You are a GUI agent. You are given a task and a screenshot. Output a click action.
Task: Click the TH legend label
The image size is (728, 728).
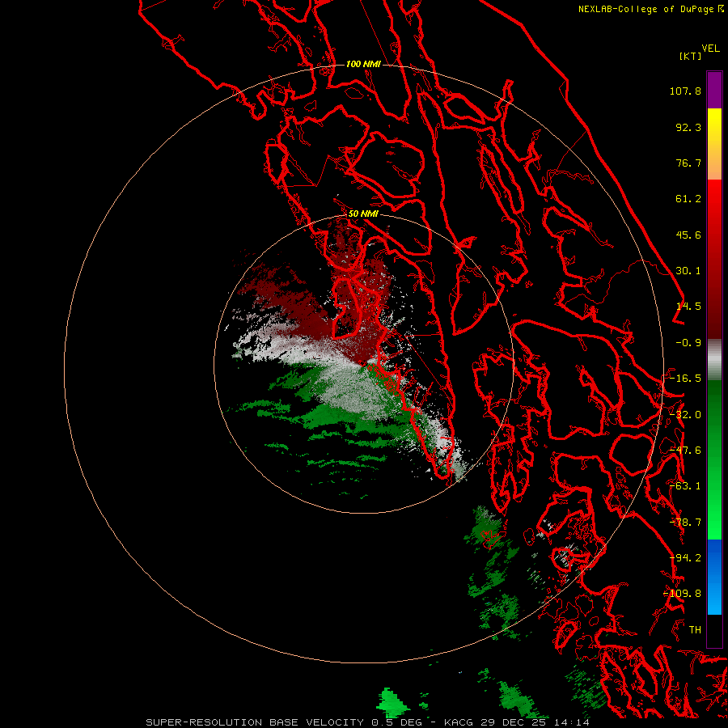pyautogui.click(x=695, y=630)
